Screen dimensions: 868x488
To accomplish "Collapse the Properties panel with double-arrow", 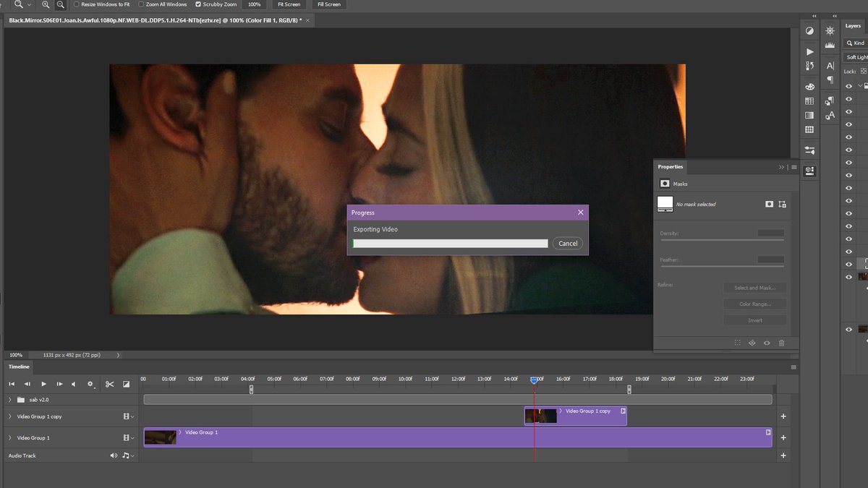I will pos(781,167).
